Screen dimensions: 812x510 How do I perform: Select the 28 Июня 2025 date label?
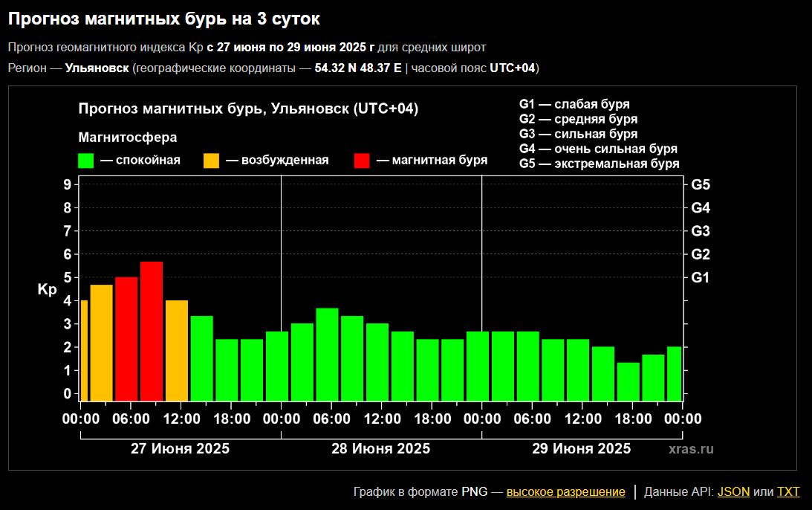[380, 449]
